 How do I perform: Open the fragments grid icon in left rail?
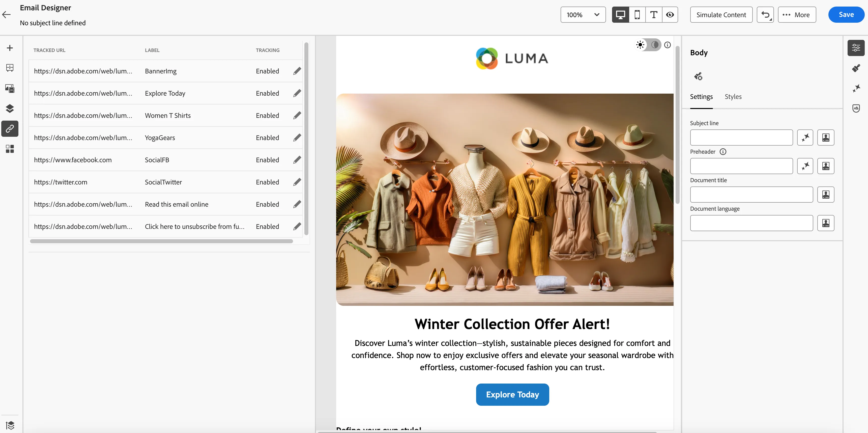coord(10,149)
